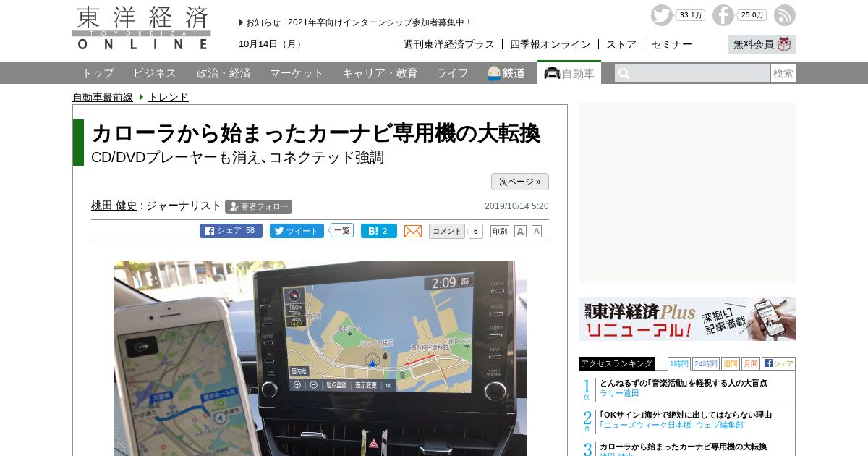Go to 次ページ next page
This screenshot has height=456, width=868.
pos(520,182)
